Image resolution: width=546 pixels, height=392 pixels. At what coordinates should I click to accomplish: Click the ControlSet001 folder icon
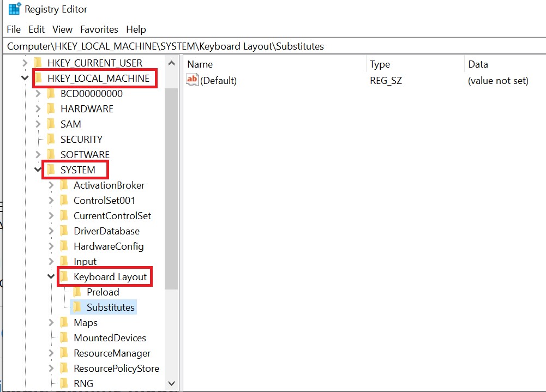(64, 200)
